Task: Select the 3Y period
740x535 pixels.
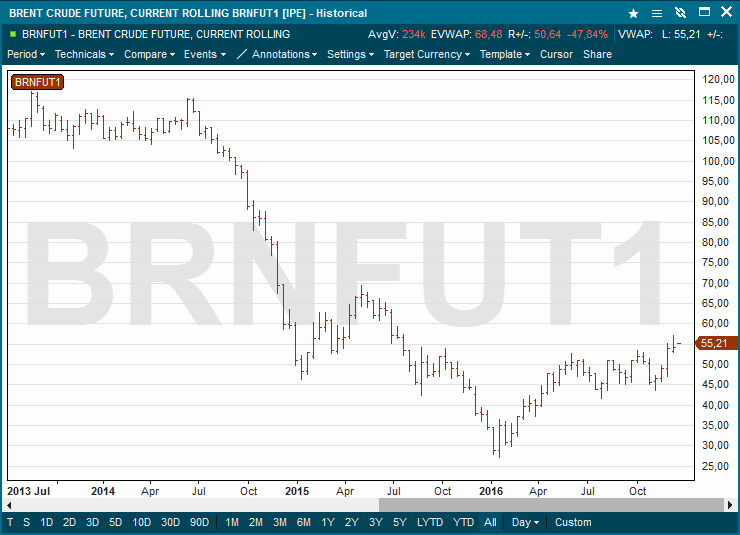Action: point(376,522)
